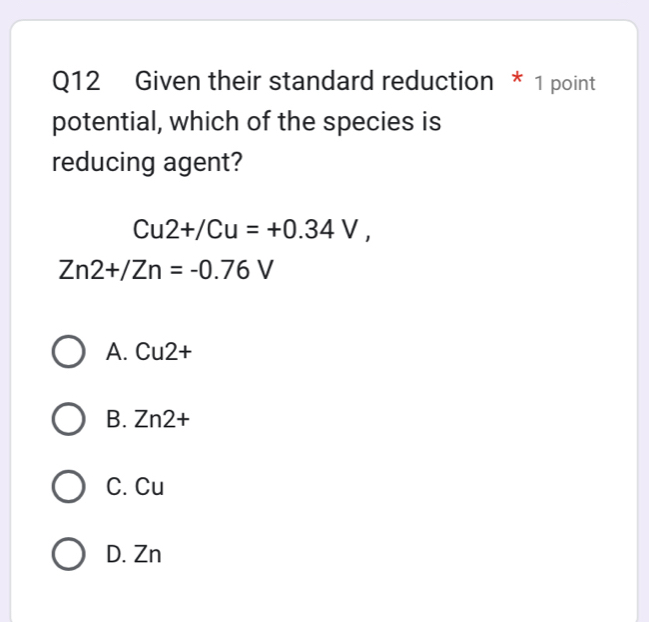Click the lavender background above the question card
This screenshot has width=649, height=622.
click(324, 9)
